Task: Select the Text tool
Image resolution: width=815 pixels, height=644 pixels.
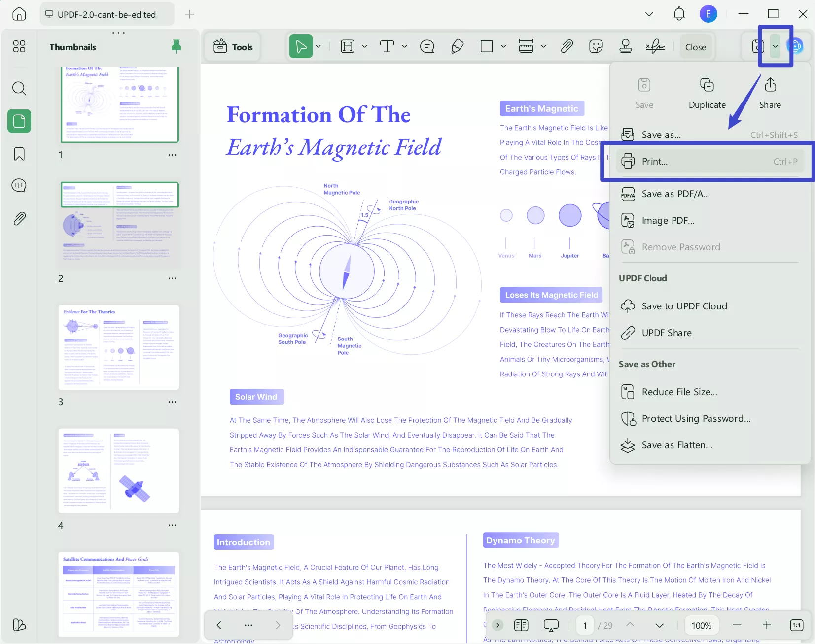Action: coord(387,46)
